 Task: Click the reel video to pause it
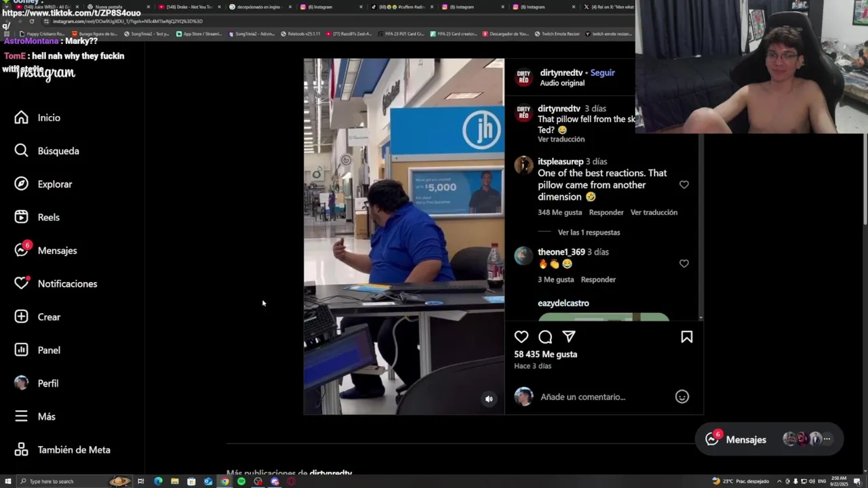click(403, 236)
